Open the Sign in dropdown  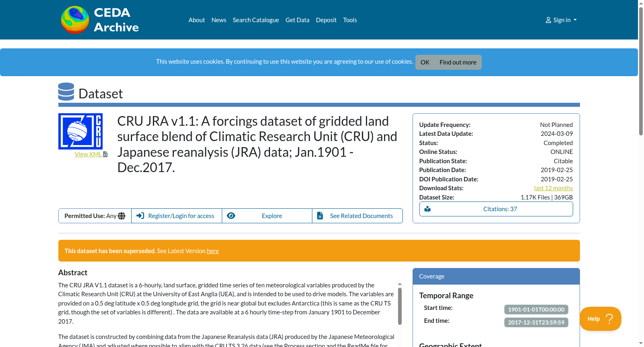click(x=561, y=20)
